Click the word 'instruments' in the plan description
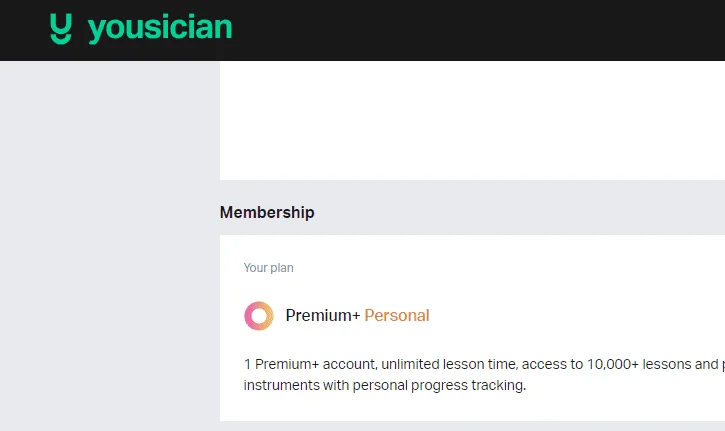 point(281,385)
